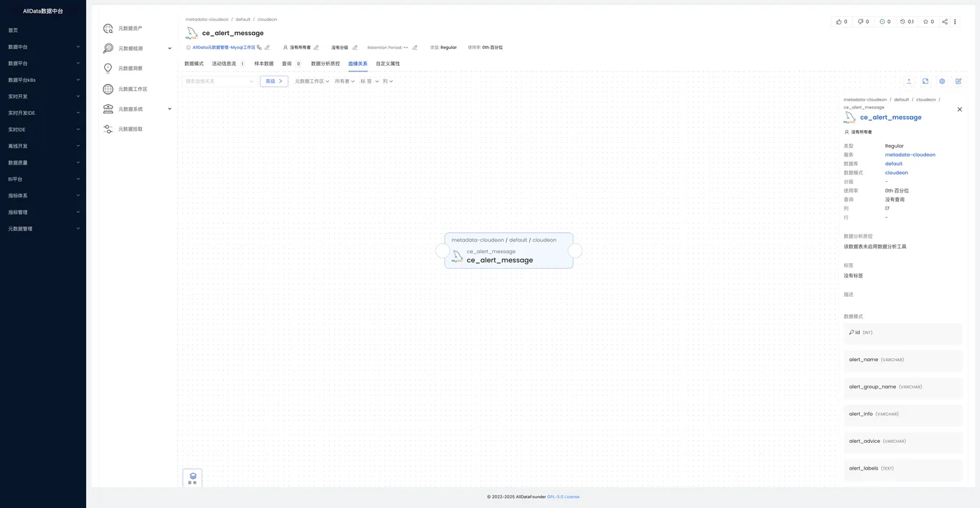The height and width of the screenshot is (508, 980).
Task: Select alert_labels column row
Action: tap(903, 469)
